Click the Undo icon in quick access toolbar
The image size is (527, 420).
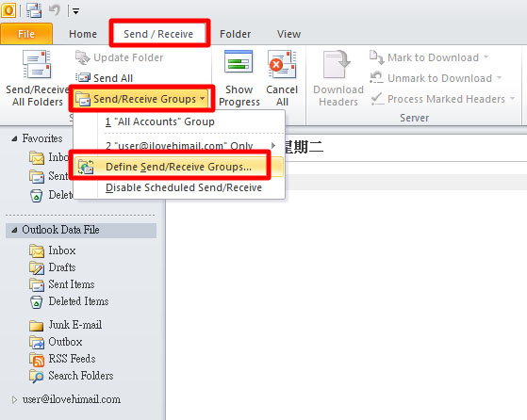click(54, 10)
